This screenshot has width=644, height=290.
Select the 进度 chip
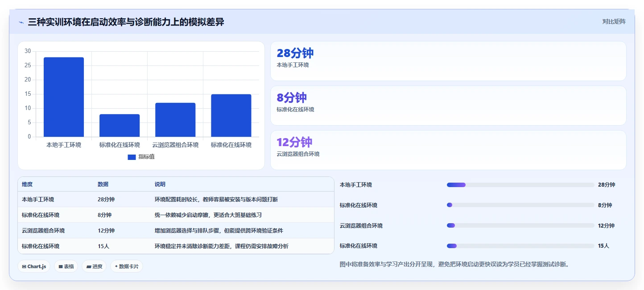tap(94, 266)
